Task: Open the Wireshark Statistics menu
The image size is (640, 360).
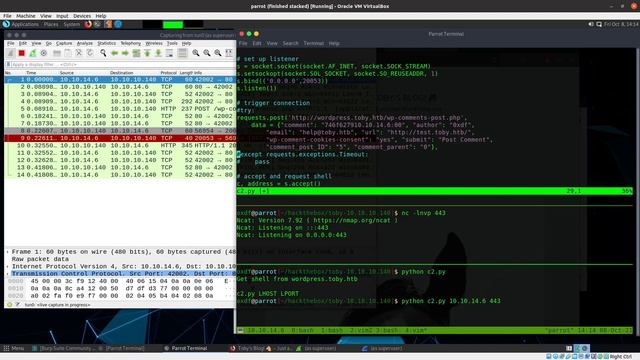Action: point(107,43)
